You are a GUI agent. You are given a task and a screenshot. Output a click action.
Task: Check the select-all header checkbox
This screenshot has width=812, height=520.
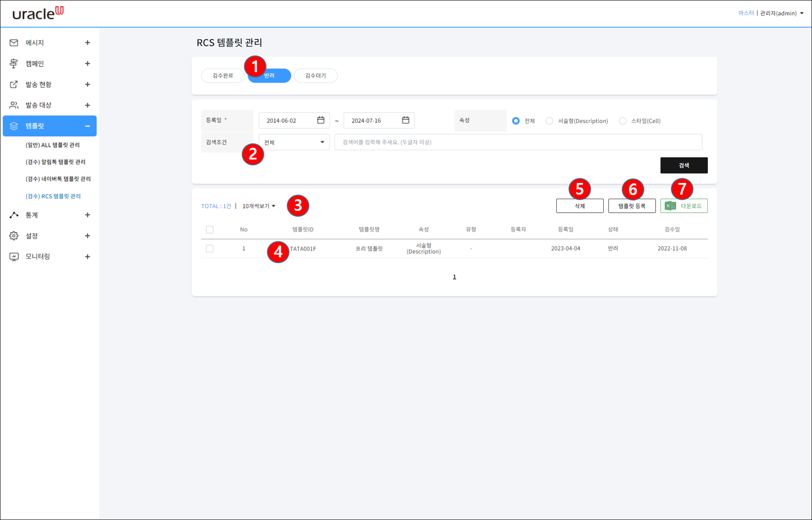210,230
